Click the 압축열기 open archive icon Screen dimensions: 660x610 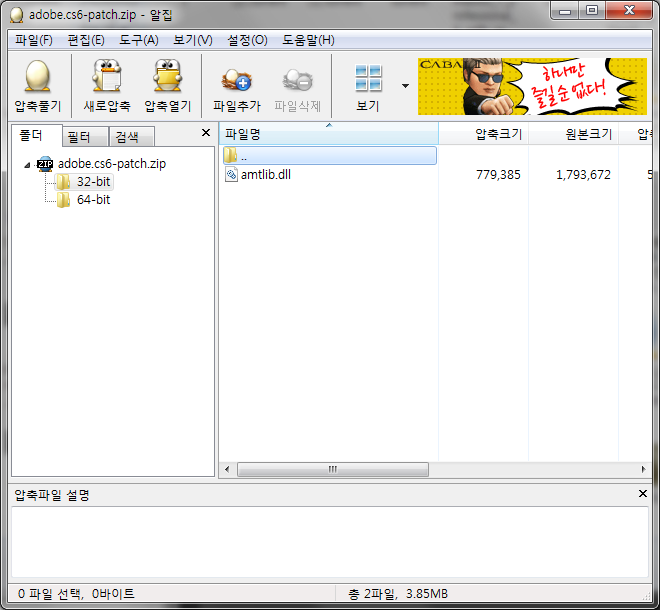[x=168, y=76]
